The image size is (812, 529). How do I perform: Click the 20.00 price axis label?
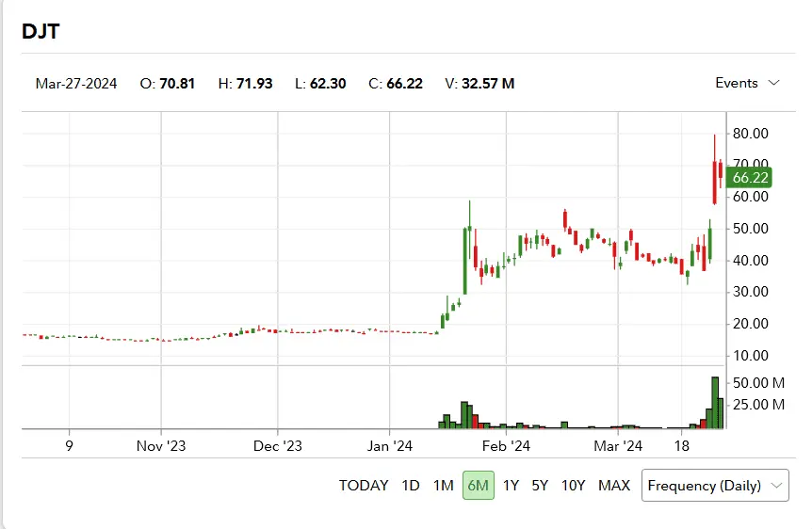click(751, 324)
